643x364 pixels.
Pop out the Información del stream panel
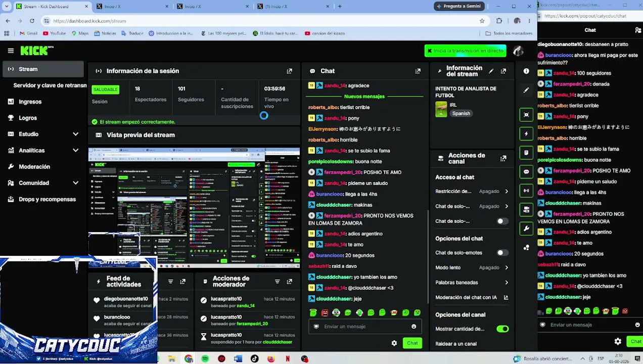point(503,71)
